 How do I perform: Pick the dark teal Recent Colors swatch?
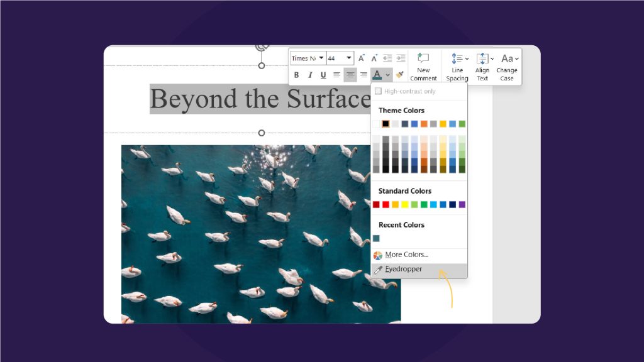coord(376,238)
